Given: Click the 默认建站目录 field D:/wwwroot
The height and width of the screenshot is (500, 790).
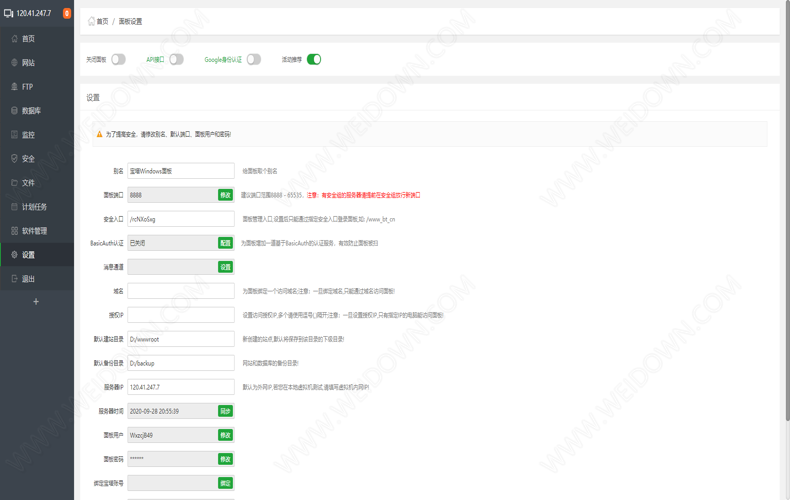Looking at the screenshot, I should [181, 339].
